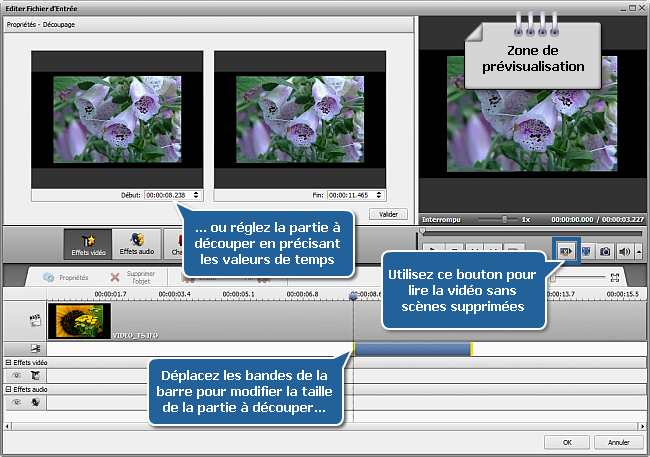Click the trim track scissors icon
The width and height of the screenshot is (650, 457).
[36, 348]
